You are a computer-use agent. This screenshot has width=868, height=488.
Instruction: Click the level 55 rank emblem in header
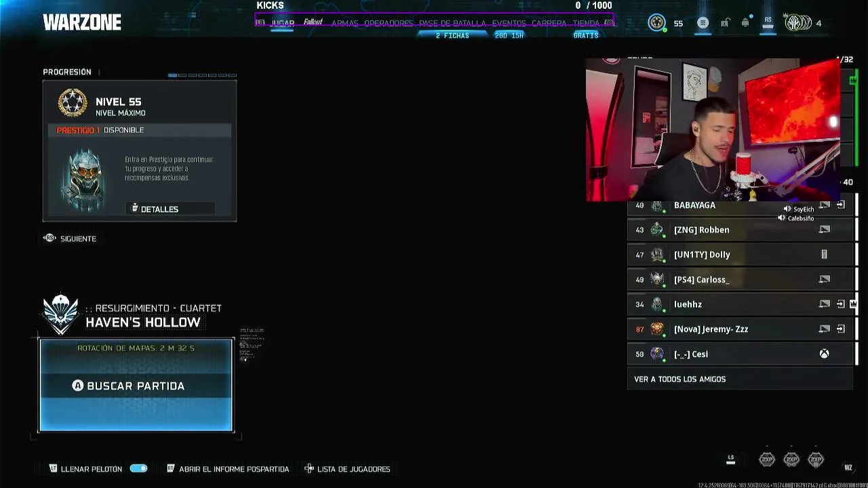point(656,23)
